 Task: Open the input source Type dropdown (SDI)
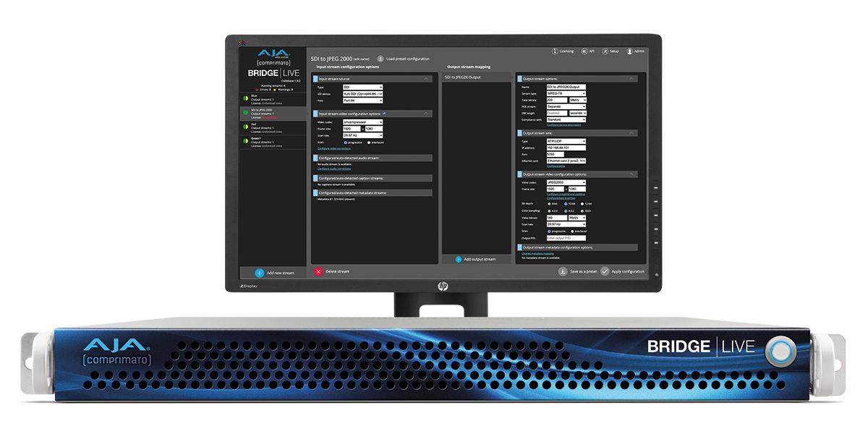(363, 87)
